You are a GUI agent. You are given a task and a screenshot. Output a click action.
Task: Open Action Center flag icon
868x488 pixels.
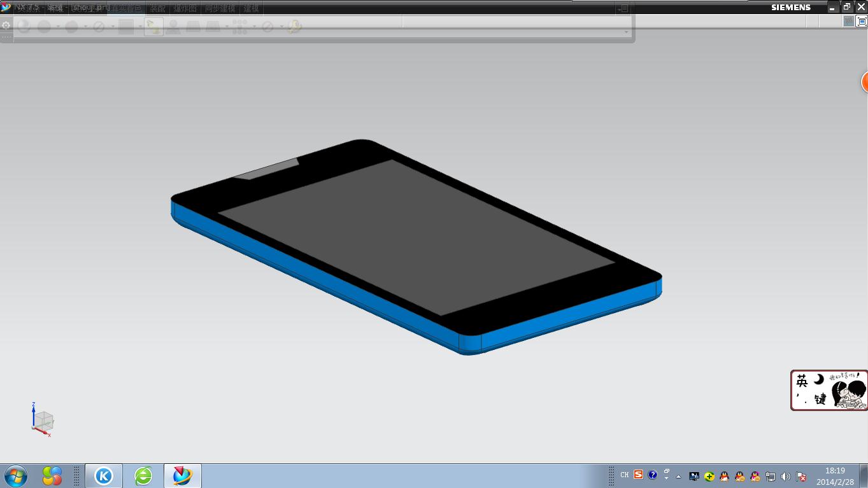coord(801,477)
